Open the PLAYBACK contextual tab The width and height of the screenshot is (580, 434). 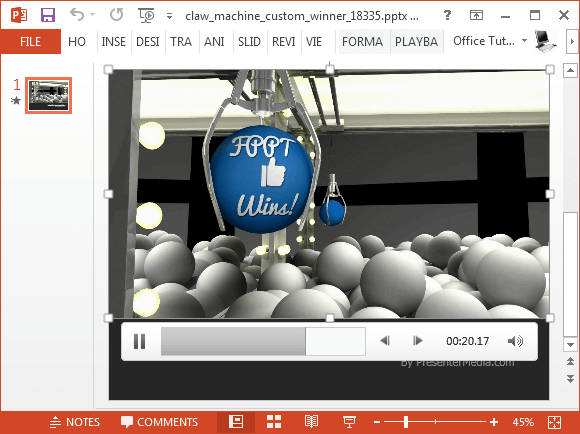[417, 41]
